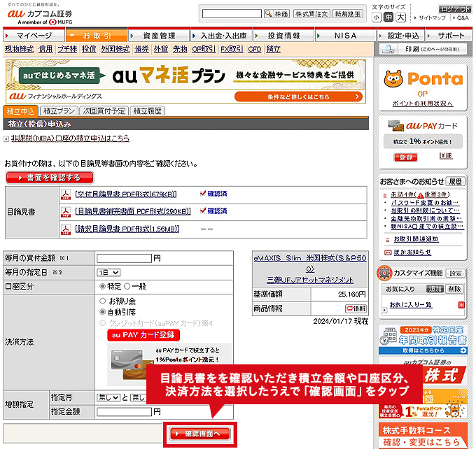Select 一般 account type radio
476x449 pixels.
point(127,286)
